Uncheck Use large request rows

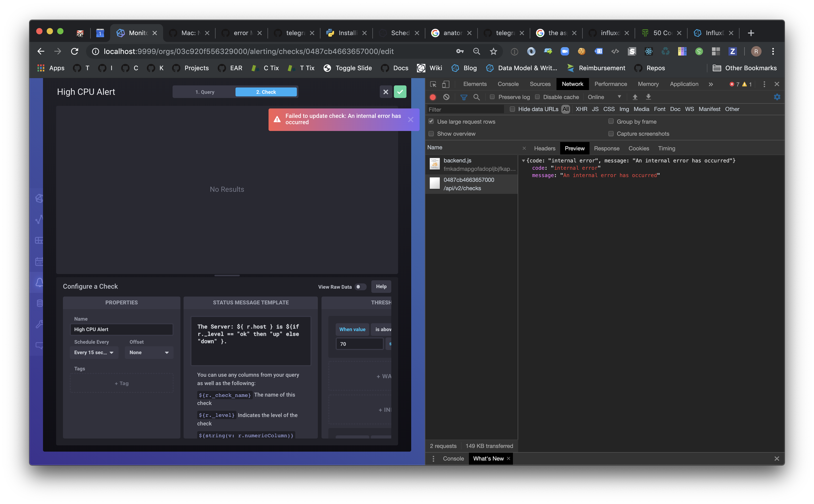pos(431,121)
